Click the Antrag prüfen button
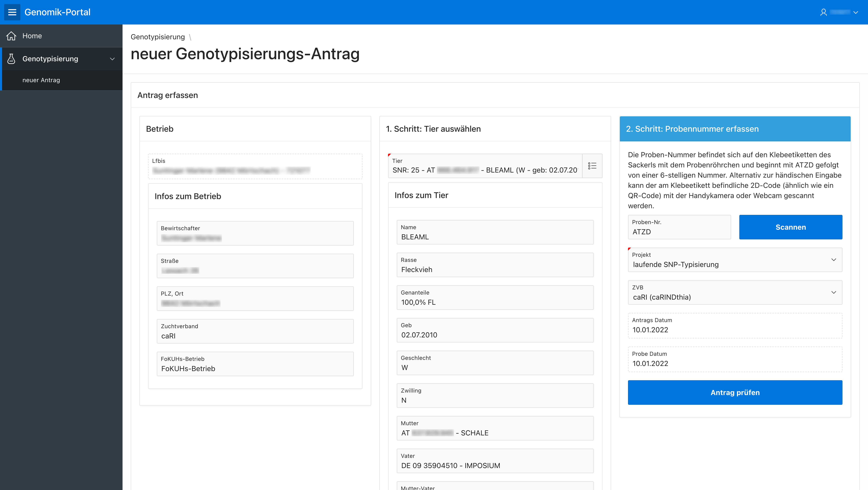The height and width of the screenshot is (490, 868). (735, 392)
